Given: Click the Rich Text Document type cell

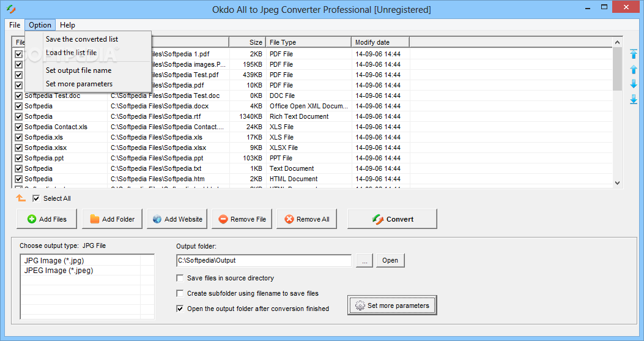Looking at the screenshot, I should pos(309,116).
